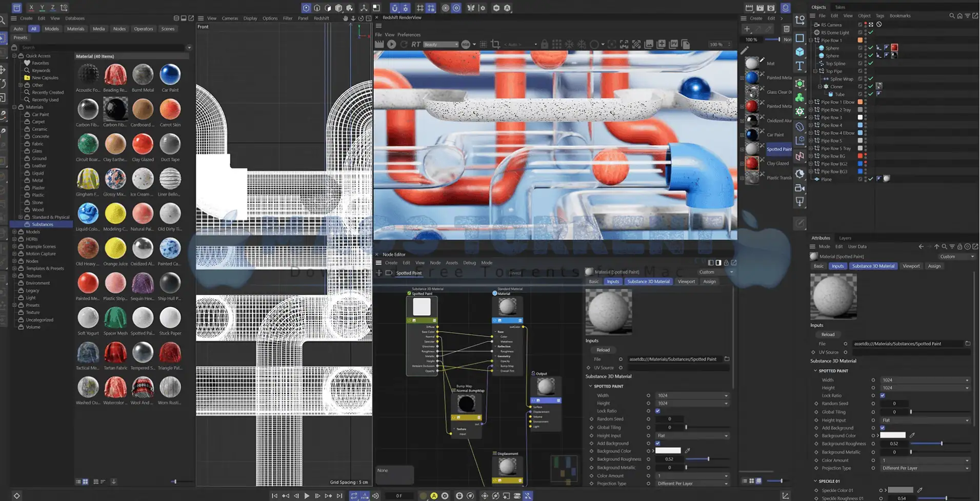
Task: Collapse the SPOTTED PAINT section in Attributes
Action: [815, 371]
